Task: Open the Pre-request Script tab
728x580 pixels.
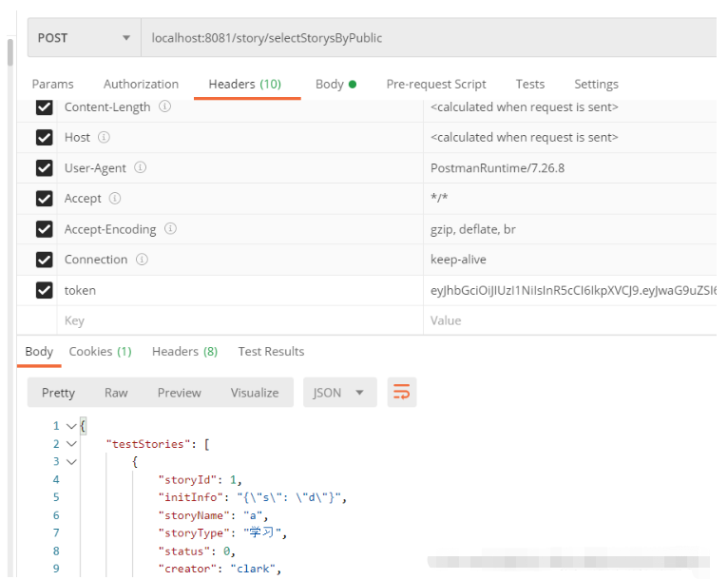Action: tap(436, 84)
